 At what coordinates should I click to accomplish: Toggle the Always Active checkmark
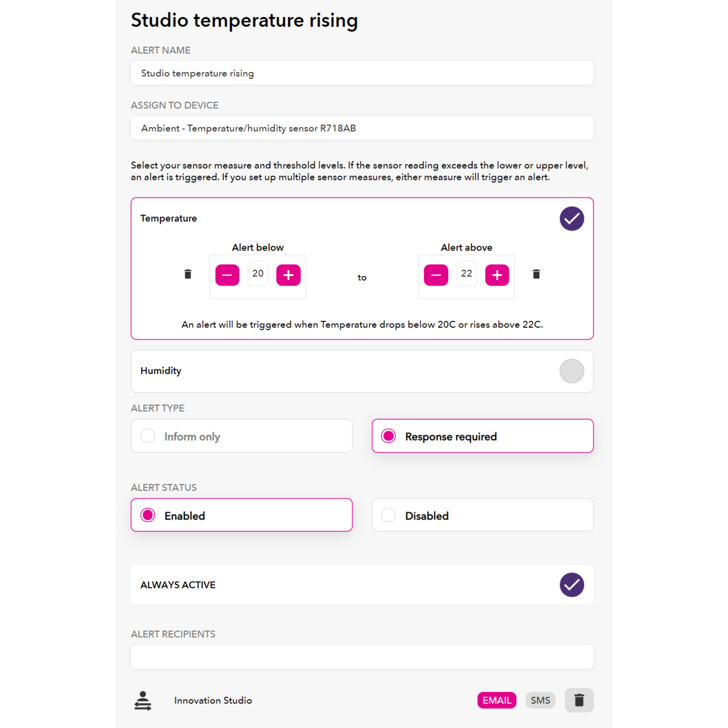572,585
